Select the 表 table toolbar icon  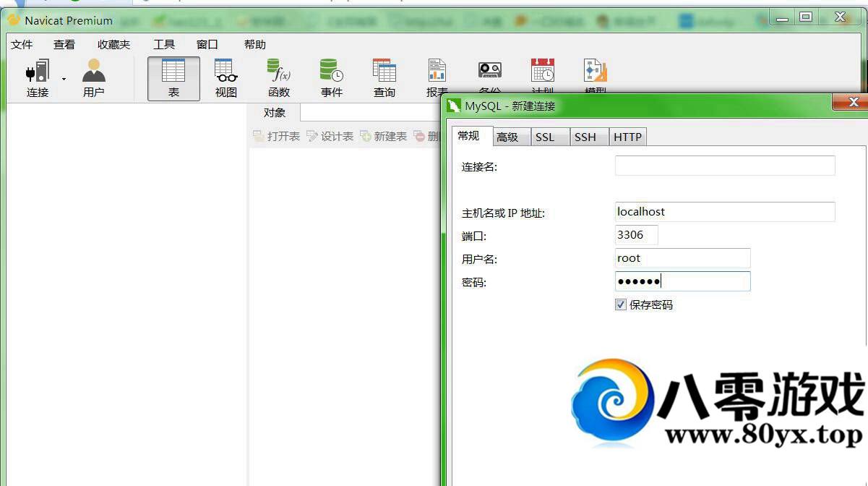(x=173, y=79)
